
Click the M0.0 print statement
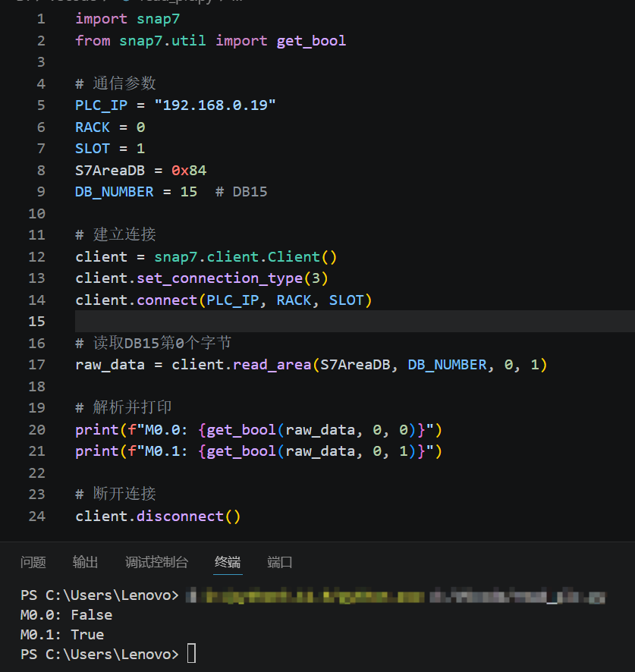pos(259,430)
